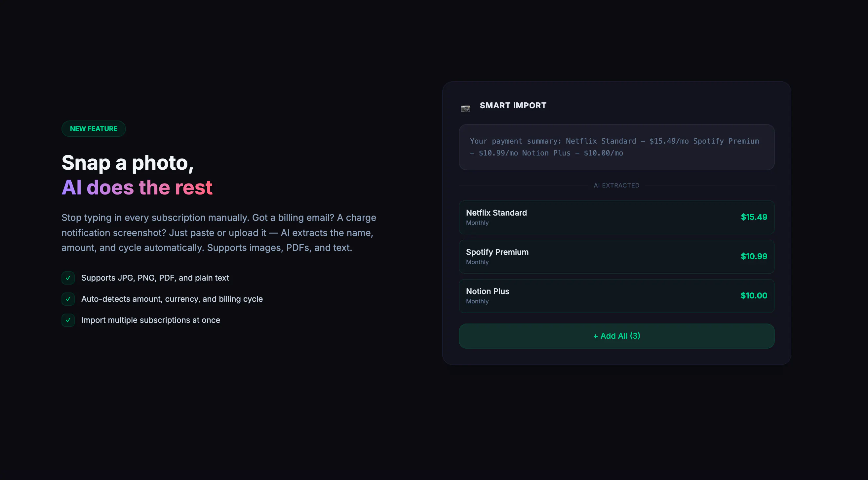Click the camera icon beside Smart Import
Viewport: 868px width, 480px height.
point(465,108)
